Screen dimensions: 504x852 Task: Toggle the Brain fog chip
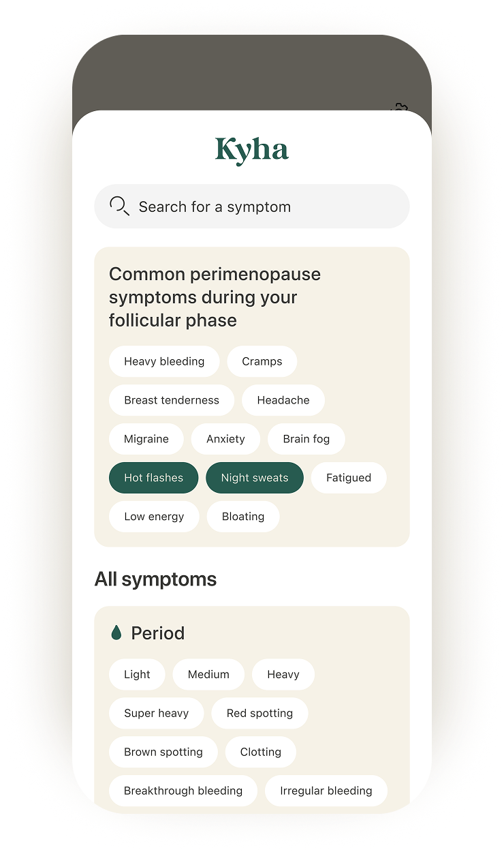[x=306, y=439]
